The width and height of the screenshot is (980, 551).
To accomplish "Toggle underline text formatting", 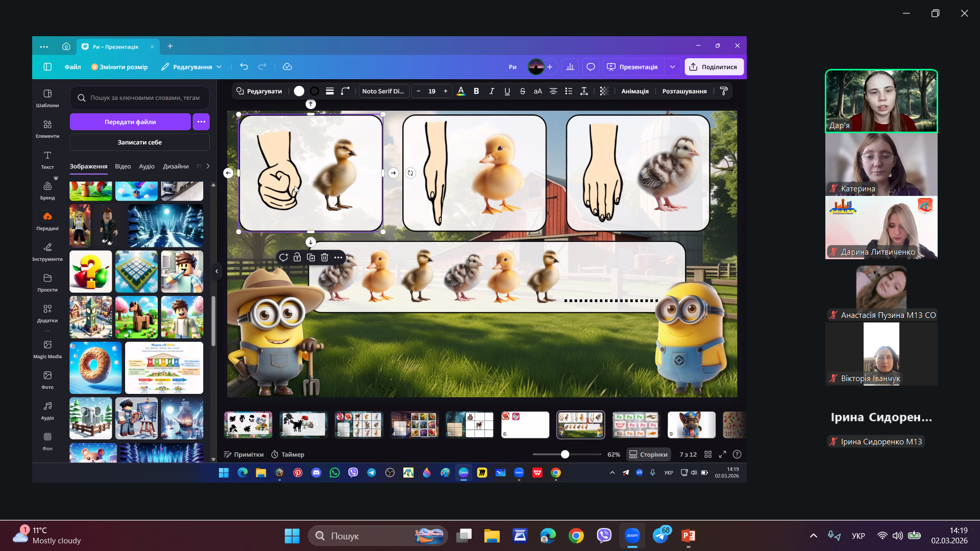I will tap(507, 91).
